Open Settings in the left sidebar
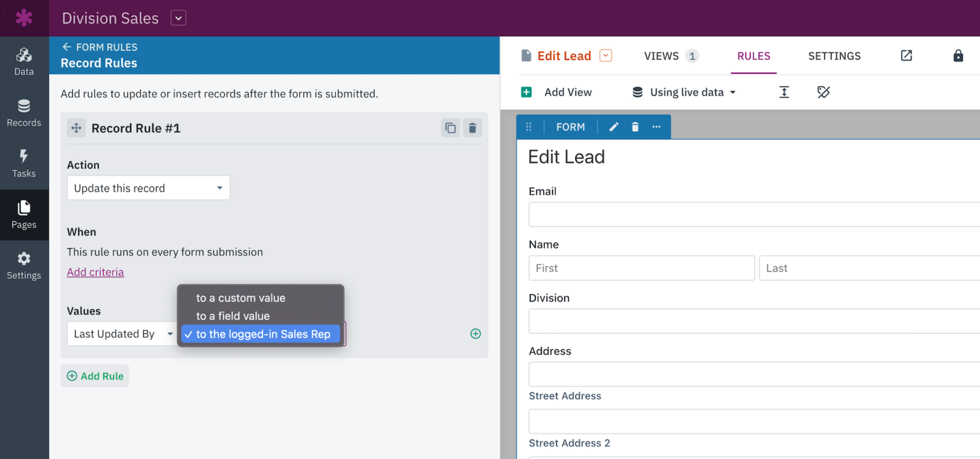 pos(24,265)
